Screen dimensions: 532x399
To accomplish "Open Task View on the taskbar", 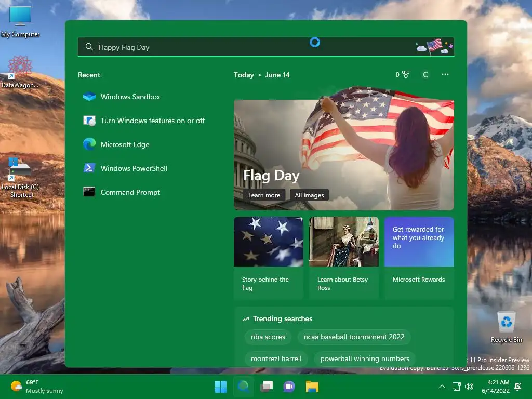I will 267,387.
